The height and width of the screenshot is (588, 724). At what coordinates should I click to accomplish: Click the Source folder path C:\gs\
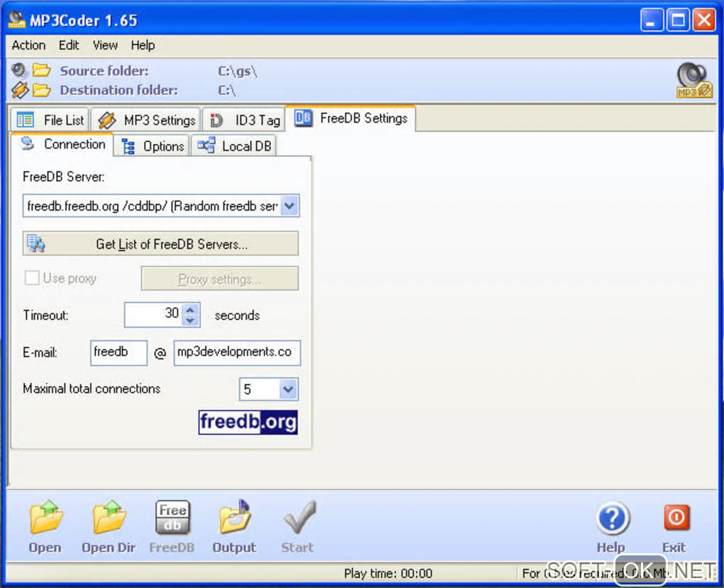coord(237,71)
